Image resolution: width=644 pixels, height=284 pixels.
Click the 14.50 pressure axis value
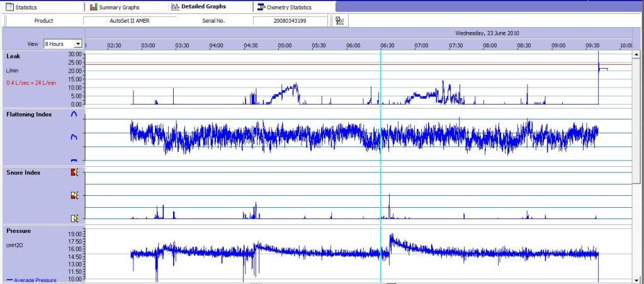[x=76, y=257]
